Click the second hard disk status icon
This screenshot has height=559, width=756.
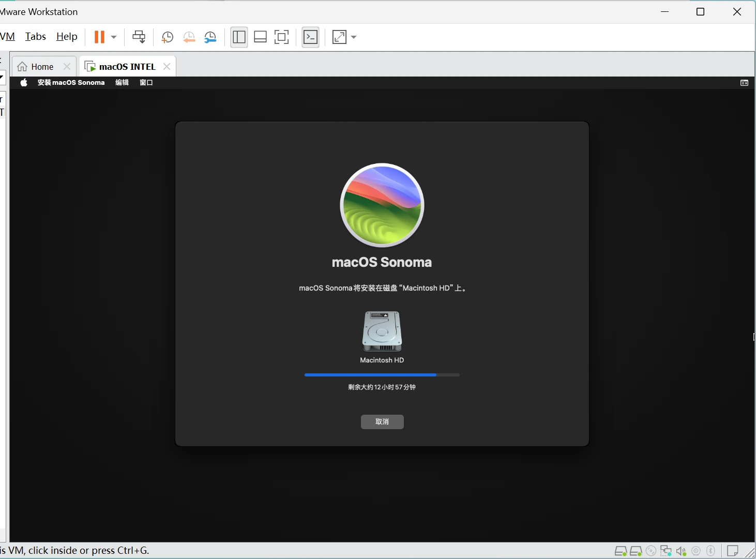tap(636, 551)
